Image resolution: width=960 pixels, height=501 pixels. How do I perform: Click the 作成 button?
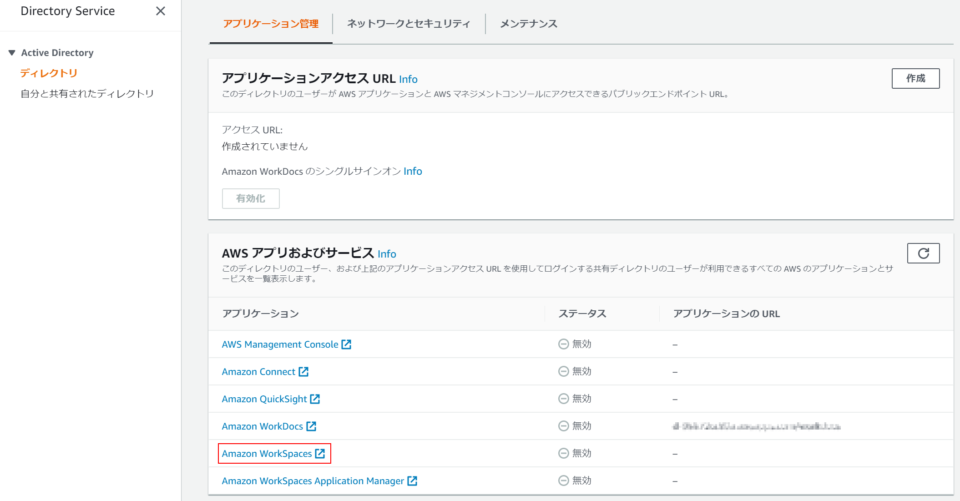[915, 78]
